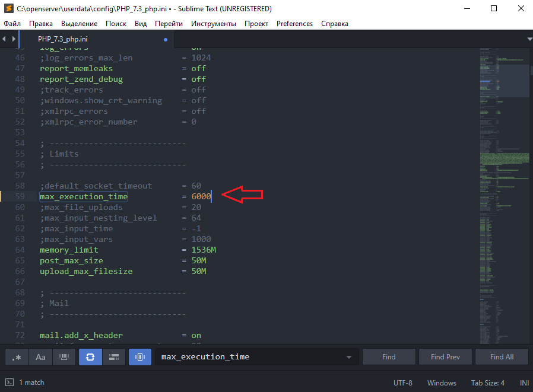The image size is (533, 392).
Task: Click the Sublime Text app icon in title bar
Action: pos(8,9)
